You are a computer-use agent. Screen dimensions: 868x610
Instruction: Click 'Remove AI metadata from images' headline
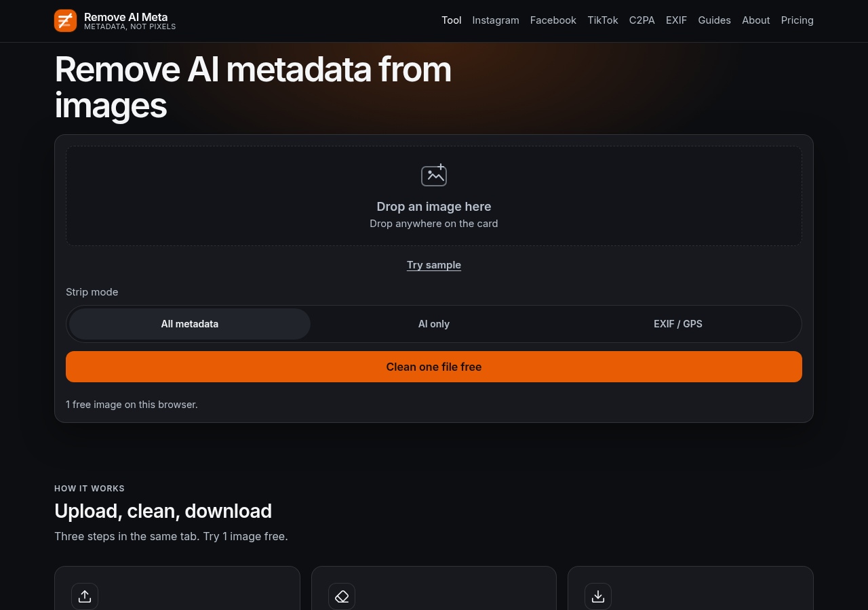pos(253,87)
